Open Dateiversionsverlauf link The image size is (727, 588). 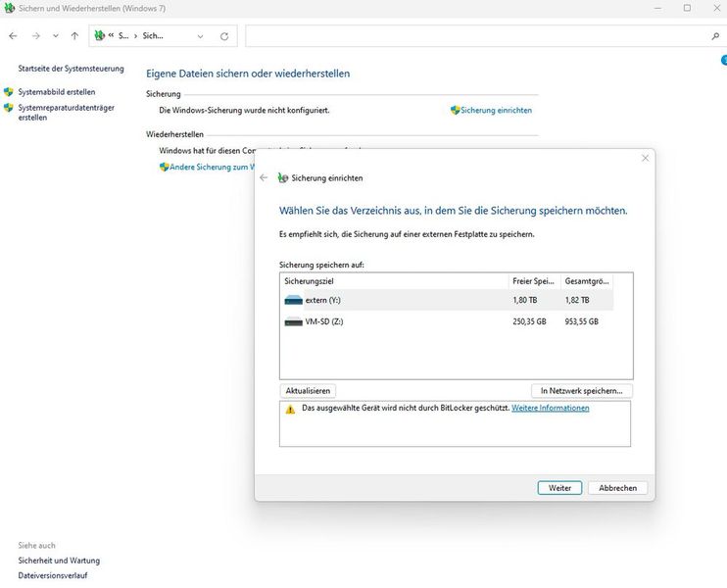pos(53,575)
